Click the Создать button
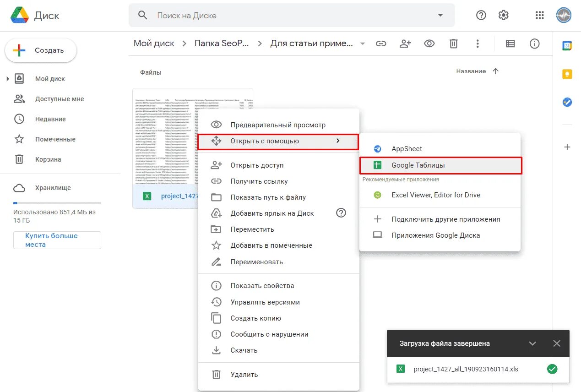Viewport: 581px width, 392px height. pos(41,50)
